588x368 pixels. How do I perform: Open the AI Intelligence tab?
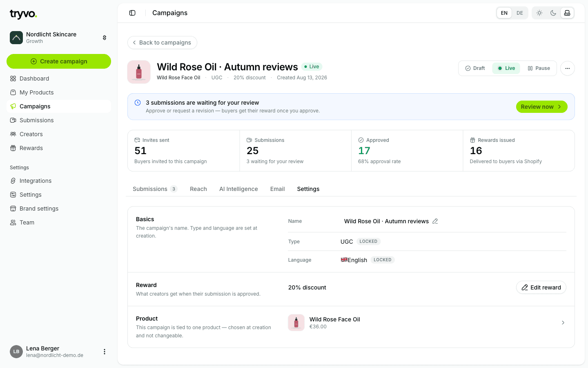pos(238,189)
